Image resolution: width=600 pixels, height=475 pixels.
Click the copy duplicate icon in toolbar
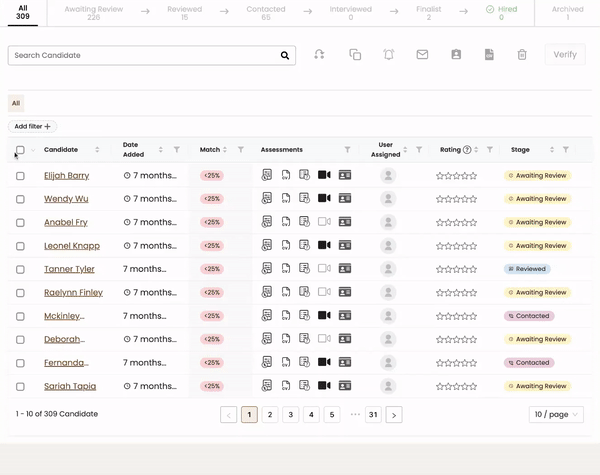tap(355, 55)
